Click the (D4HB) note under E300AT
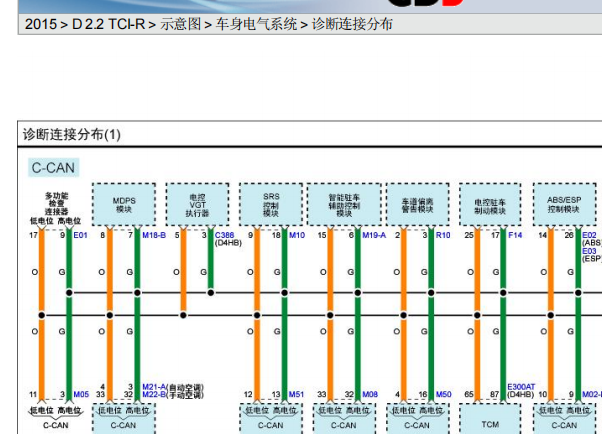Image resolution: width=602 pixels, height=434 pixels. [521, 394]
